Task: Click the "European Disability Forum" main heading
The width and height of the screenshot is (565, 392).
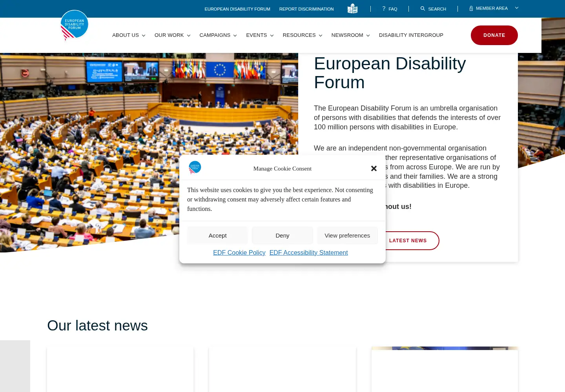Action: [390, 73]
